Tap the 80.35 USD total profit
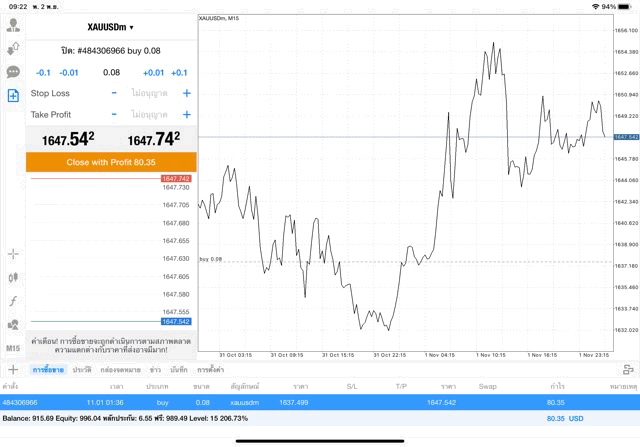The height and width of the screenshot is (447, 640). click(x=565, y=418)
